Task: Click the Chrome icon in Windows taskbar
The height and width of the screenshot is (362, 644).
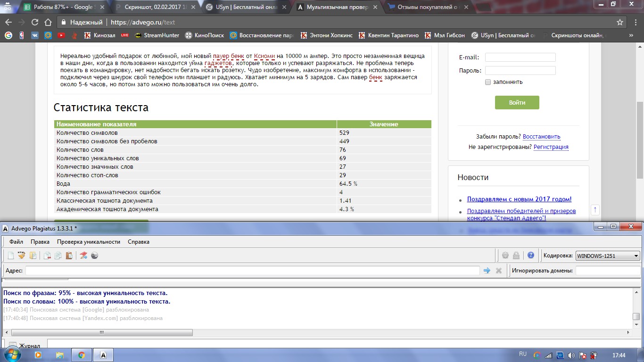Action: coord(82,355)
